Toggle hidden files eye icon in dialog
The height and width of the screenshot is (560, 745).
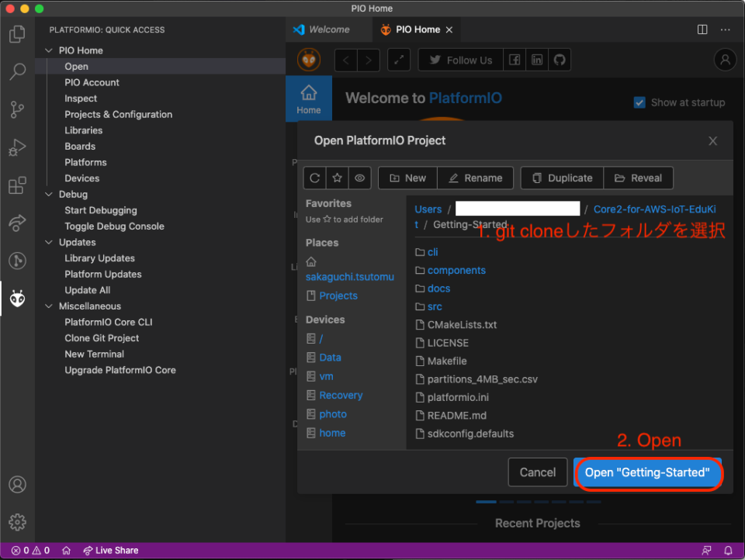tap(359, 178)
